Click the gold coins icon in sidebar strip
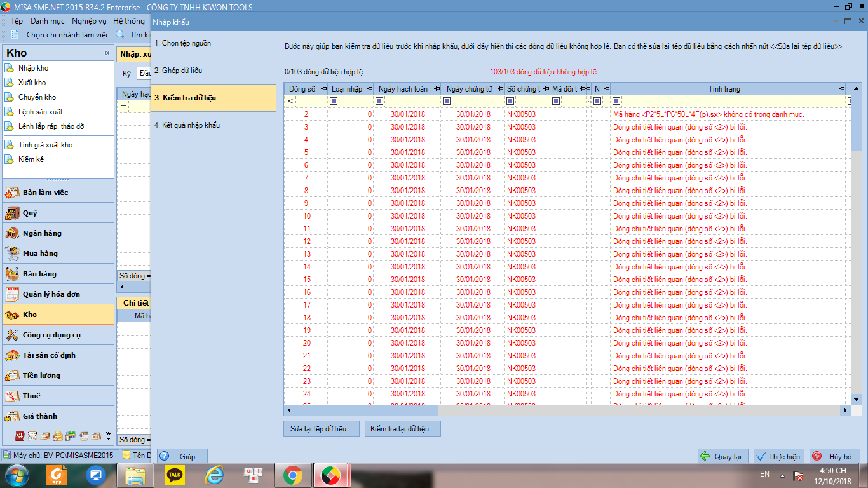 point(58,436)
